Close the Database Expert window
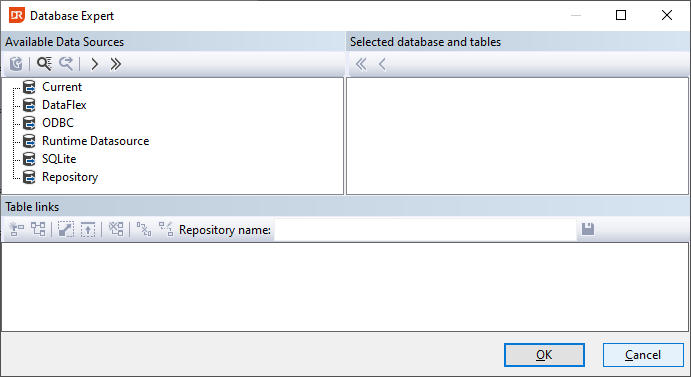 (667, 15)
